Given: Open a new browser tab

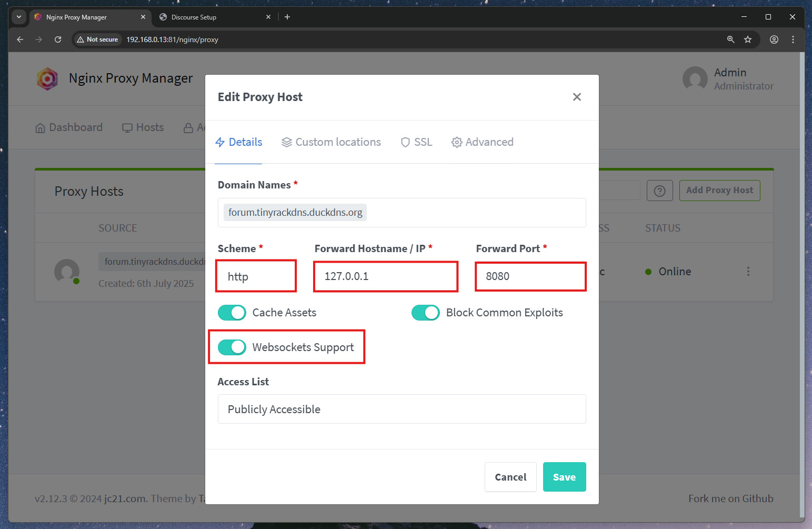Looking at the screenshot, I should [287, 17].
